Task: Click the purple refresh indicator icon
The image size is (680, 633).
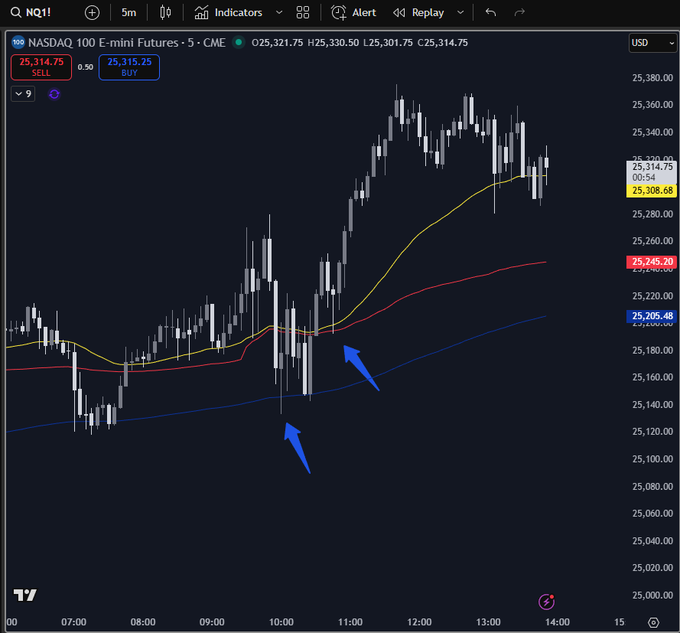Action: (54, 94)
